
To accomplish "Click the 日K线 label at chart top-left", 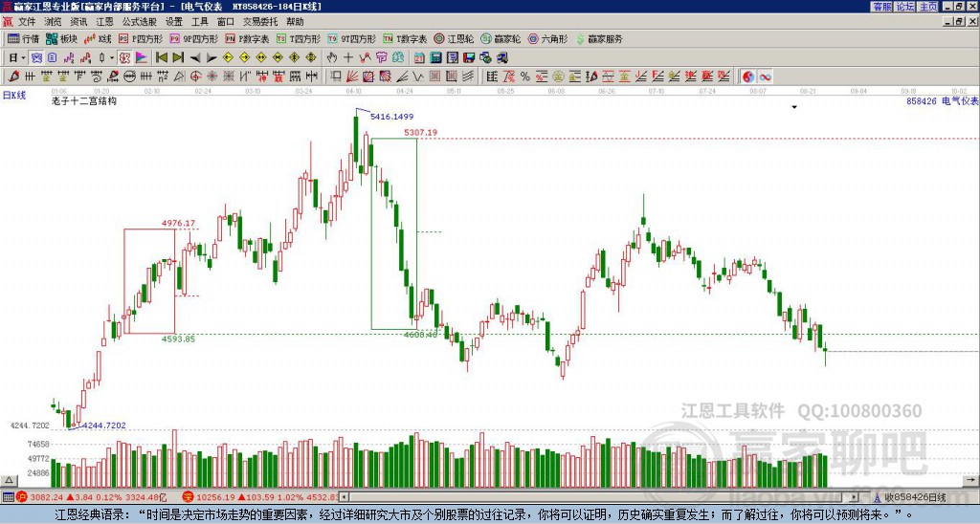I will 14,96.
